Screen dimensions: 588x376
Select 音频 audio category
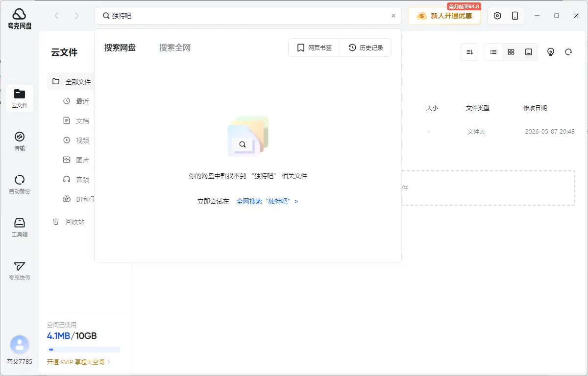(76, 180)
